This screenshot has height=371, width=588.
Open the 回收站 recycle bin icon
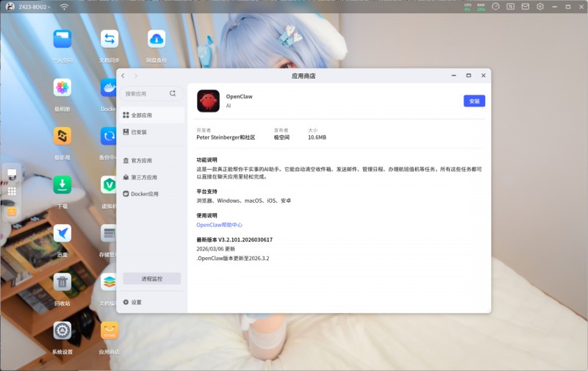pos(62,282)
